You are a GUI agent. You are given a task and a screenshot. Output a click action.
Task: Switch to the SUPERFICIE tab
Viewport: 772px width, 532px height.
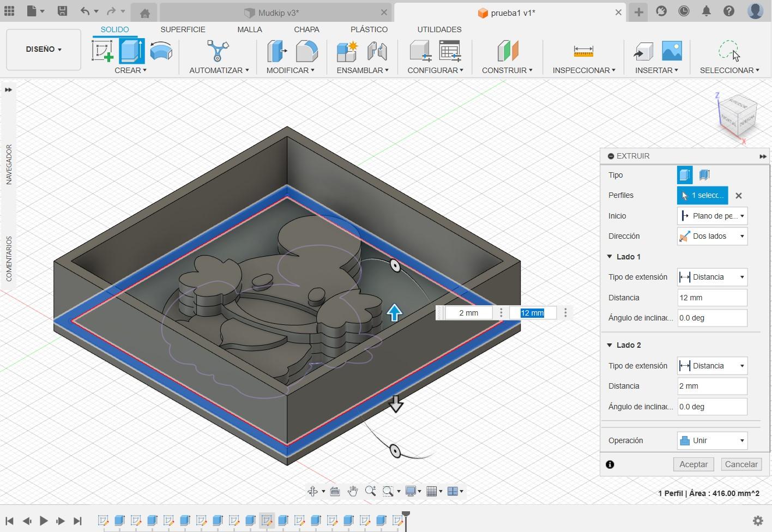tap(183, 29)
